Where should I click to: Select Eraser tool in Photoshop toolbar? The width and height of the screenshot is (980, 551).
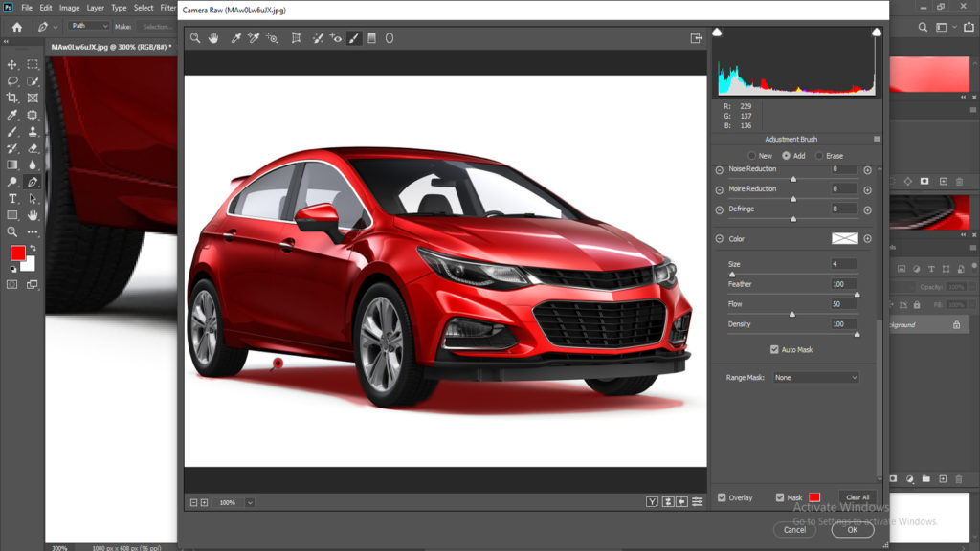tap(33, 148)
